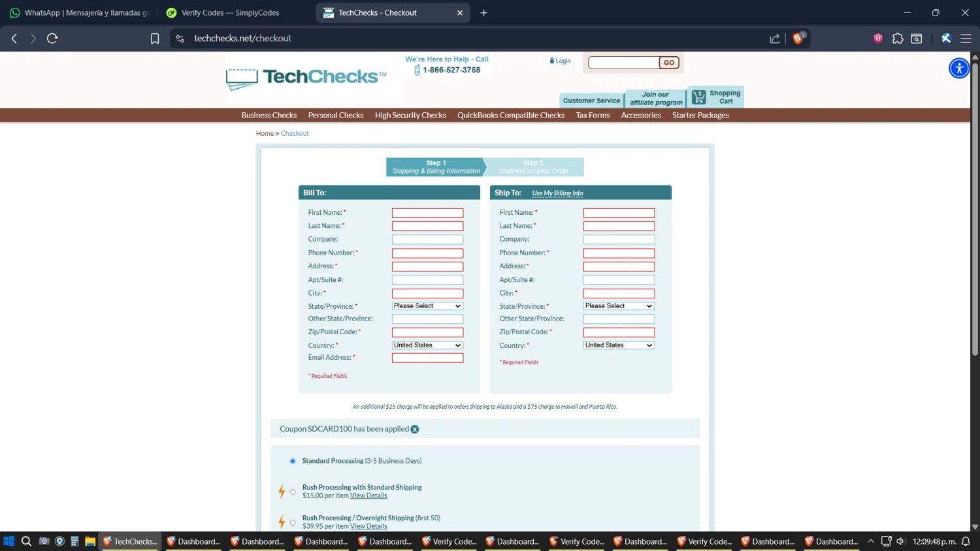
Task: Click the taskbar clock
Action: pyautogui.click(x=934, y=541)
